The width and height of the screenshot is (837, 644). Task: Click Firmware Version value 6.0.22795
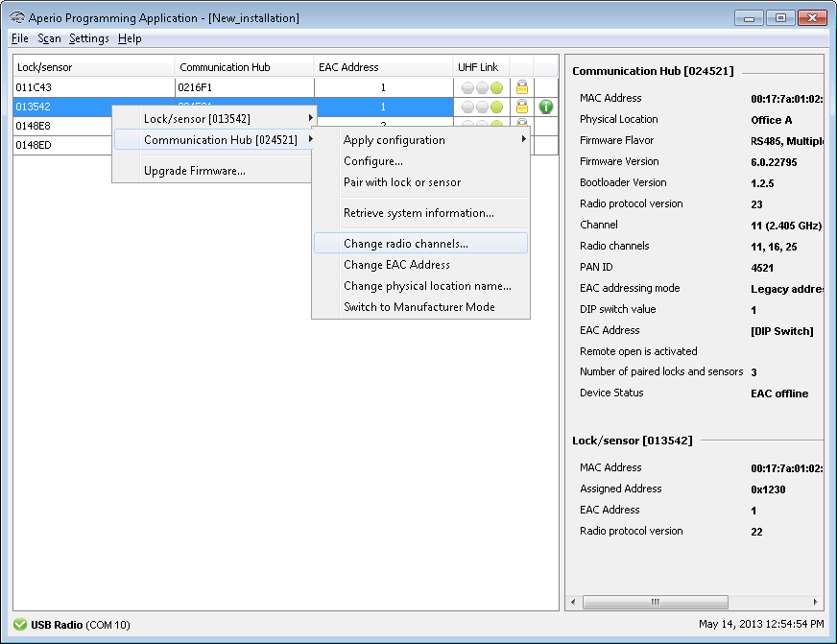774,162
